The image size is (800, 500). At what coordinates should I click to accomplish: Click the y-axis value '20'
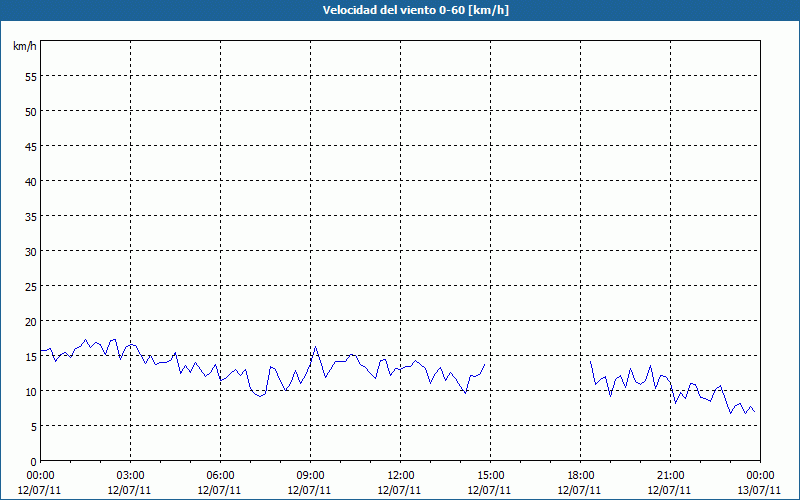click(x=31, y=322)
